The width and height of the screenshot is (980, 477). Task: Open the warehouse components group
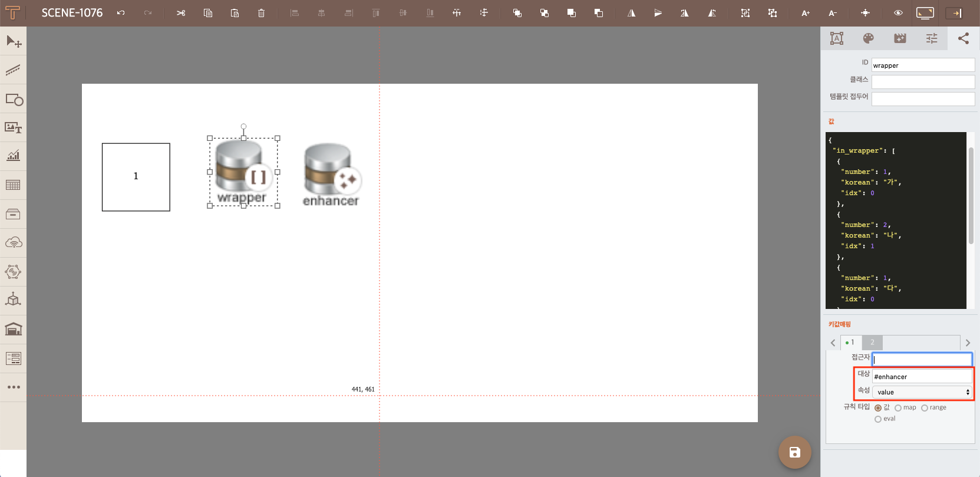(14, 329)
